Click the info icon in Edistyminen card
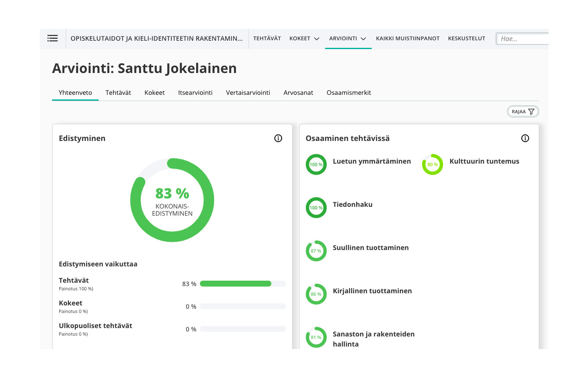Image resolution: width=588 pixels, height=378 pixels. tap(278, 138)
